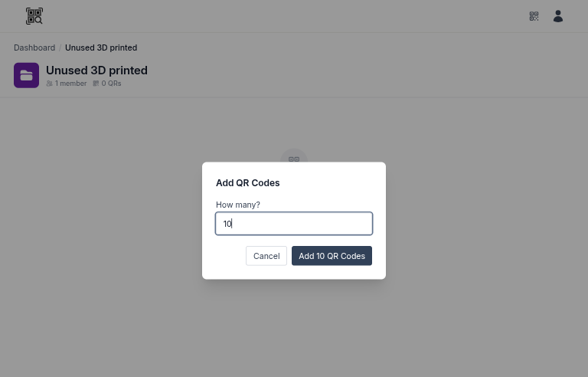Go to Dashboard via breadcrumb link
This screenshot has width=588, height=377.
click(x=34, y=48)
